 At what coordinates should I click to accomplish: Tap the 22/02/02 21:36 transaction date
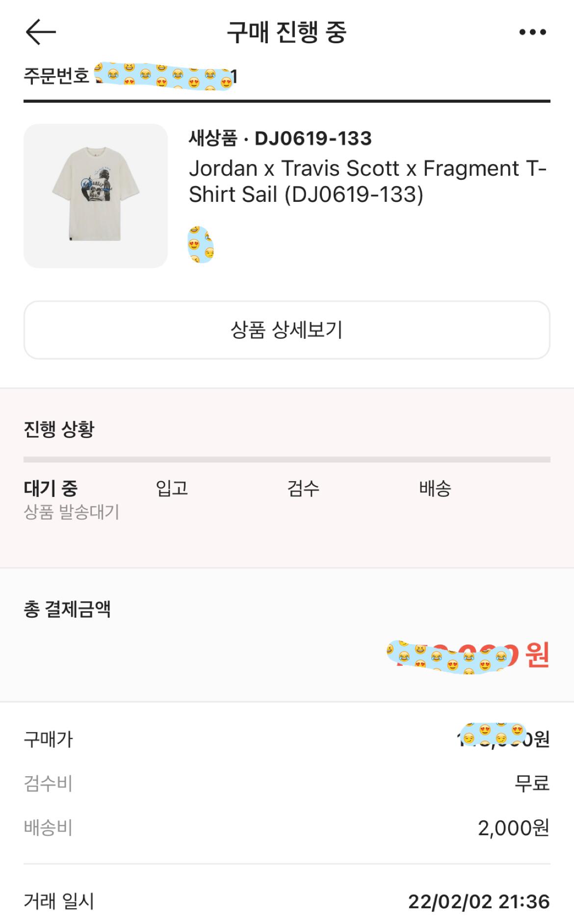(478, 901)
